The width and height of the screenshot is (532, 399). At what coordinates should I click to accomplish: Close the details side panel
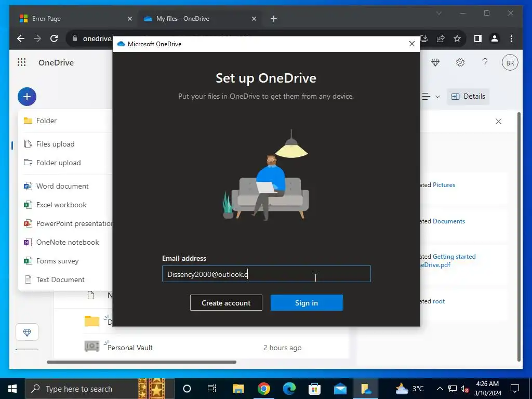498,121
